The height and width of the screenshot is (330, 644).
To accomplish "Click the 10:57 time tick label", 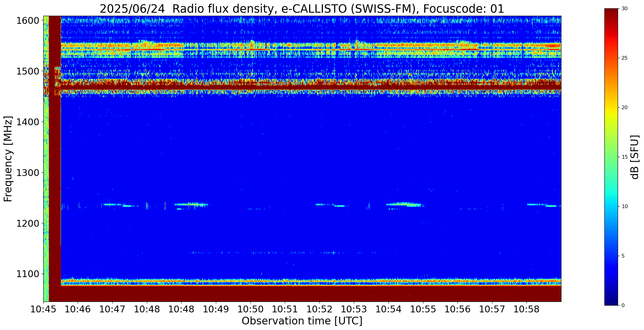I will (492, 309).
